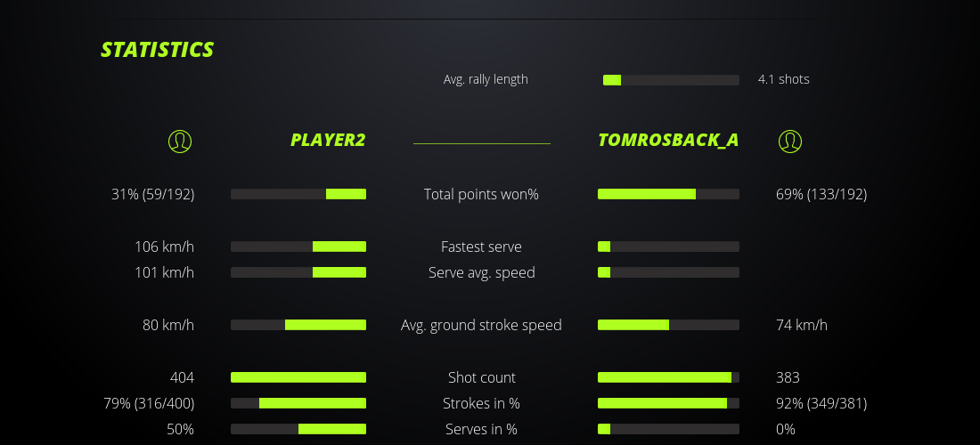Image resolution: width=980 pixels, height=445 pixels.
Task: Click PLAYER2's Total points won bar
Action: (298, 194)
